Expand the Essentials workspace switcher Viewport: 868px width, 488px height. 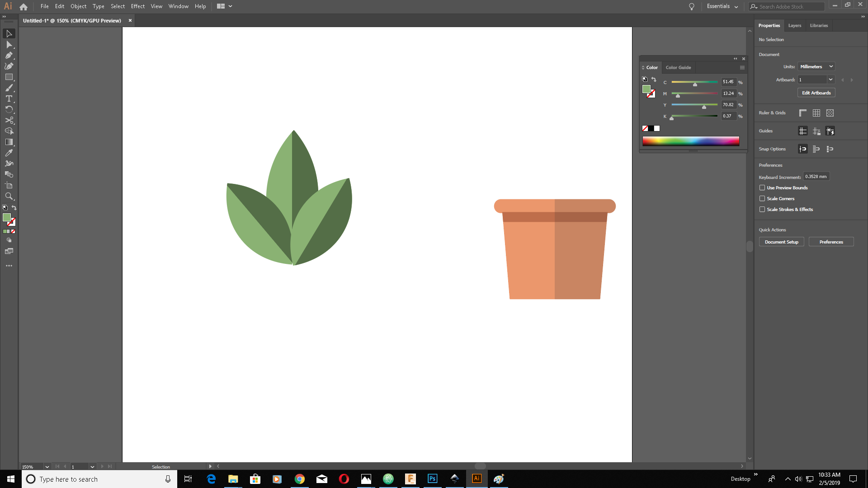[x=722, y=6]
